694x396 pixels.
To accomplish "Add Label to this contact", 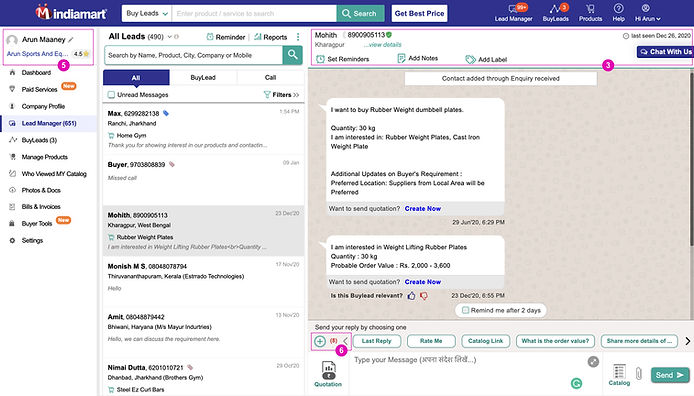I will pos(486,59).
